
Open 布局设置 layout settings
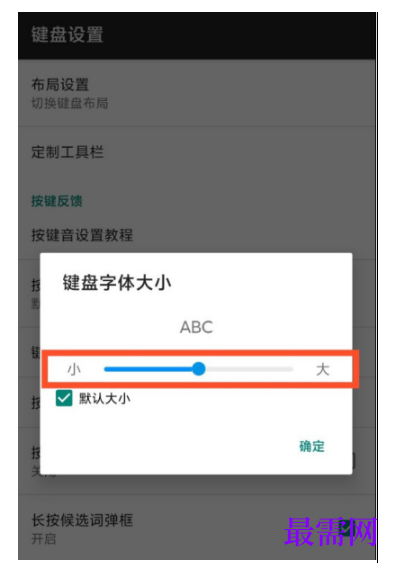pos(196,93)
